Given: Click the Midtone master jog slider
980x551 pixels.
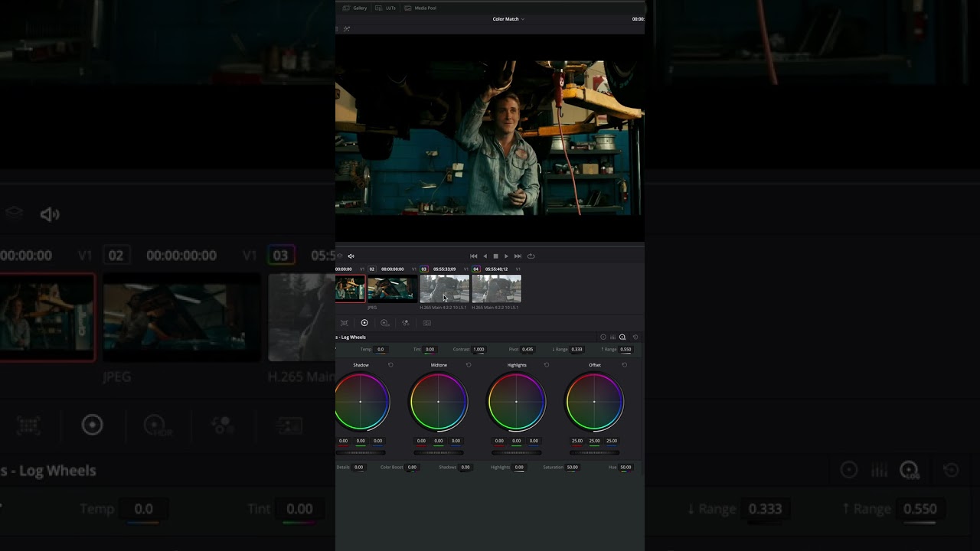Looking at the screenshot, I should (x=439, y=452).
